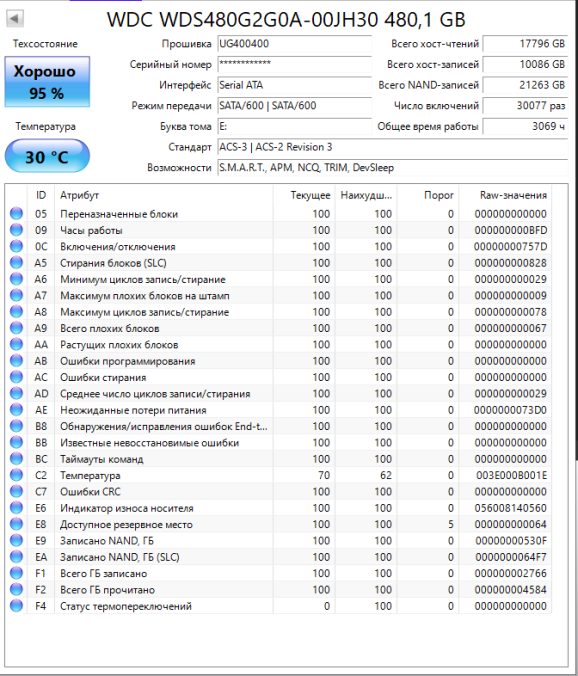This screenshot has height=676, width=578.
Task: Click the Всего хост-чтений value 17796 GB
Action: pyautogui.click(x=525, y=44)
